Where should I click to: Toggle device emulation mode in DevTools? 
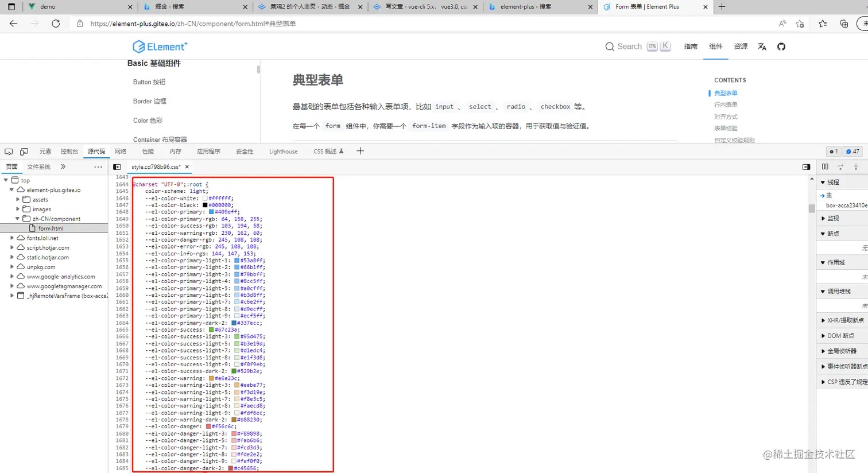[24, 152]
